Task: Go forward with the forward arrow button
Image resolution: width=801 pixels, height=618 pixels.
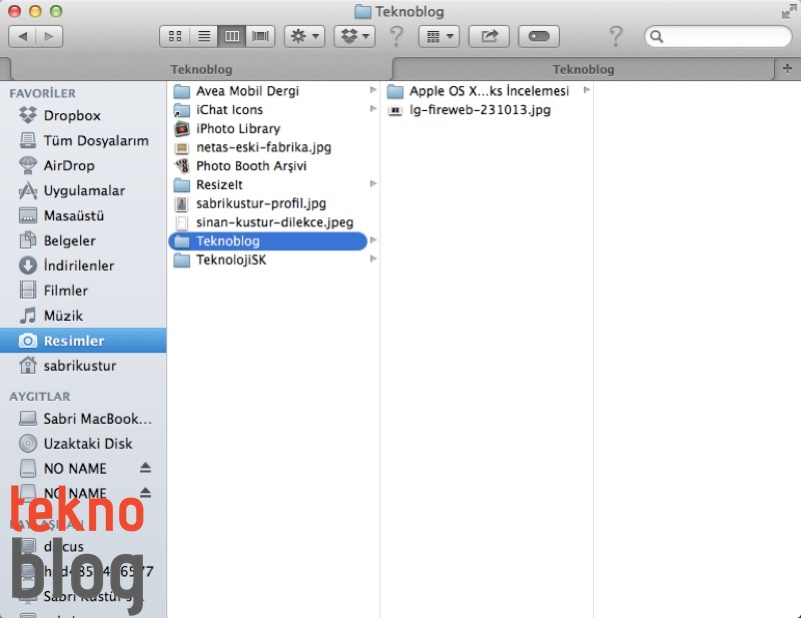Action: point(49,36)
